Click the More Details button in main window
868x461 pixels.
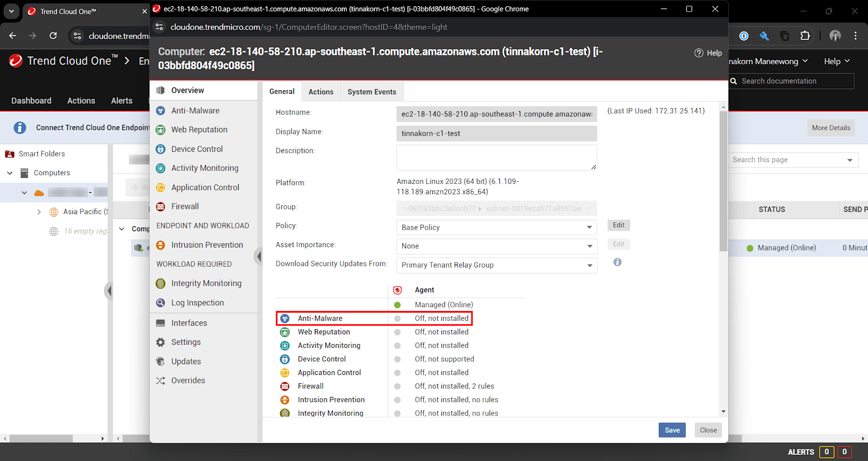coord(831,128)
